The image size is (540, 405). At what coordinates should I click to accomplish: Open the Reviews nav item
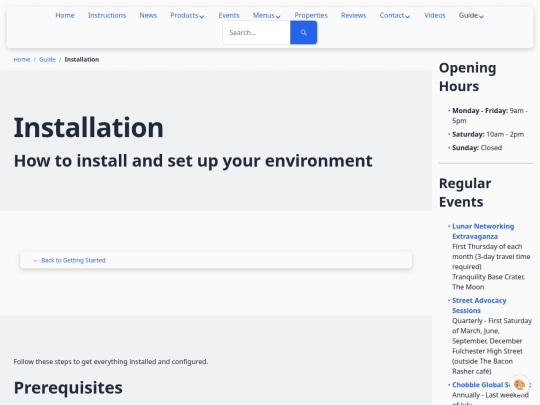[353, 15]
